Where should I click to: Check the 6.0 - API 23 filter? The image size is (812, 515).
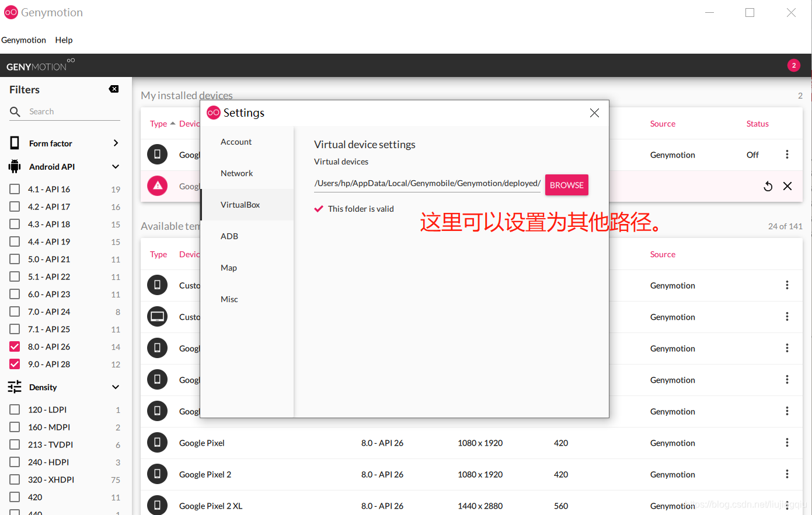[15, 294]
